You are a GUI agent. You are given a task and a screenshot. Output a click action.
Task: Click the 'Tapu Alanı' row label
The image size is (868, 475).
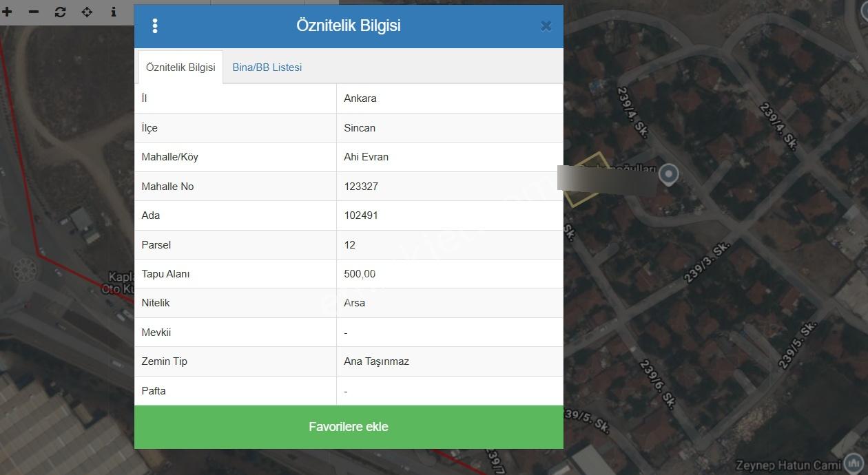click(165, 274)
